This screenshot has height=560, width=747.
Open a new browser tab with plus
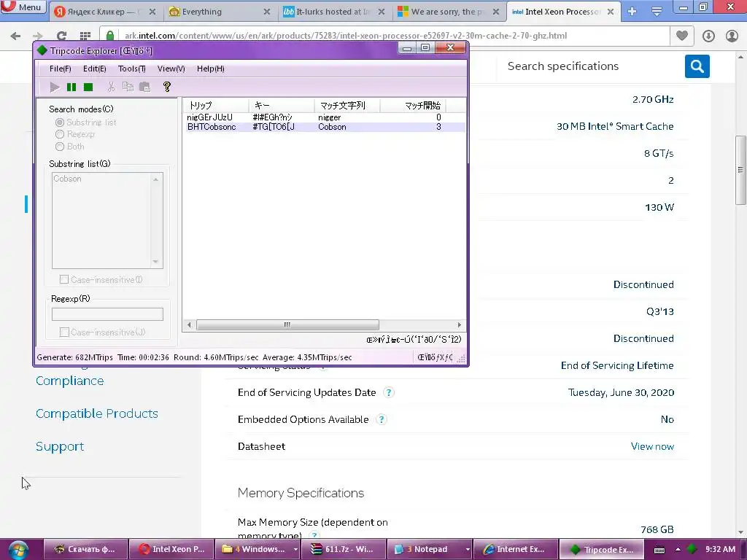(632, 12)
